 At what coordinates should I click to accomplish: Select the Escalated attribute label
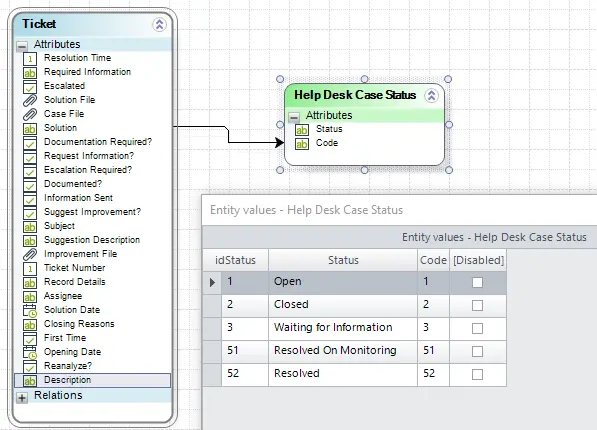pyautogui.click(x=64, y=86)
